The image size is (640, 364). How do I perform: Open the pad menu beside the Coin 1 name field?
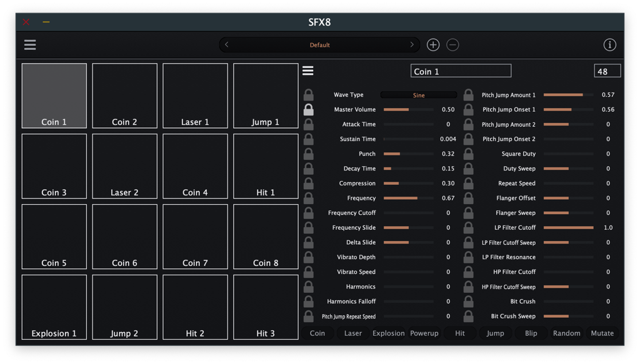pos(308,71)
